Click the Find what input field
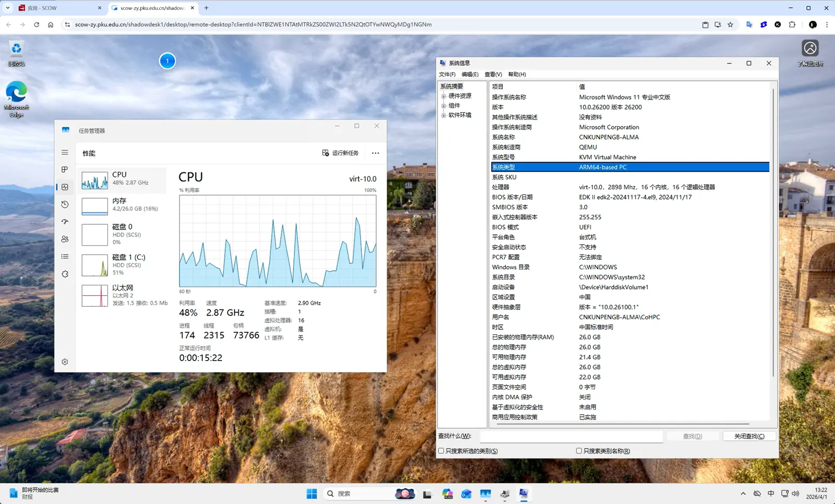 coord(571,436)
